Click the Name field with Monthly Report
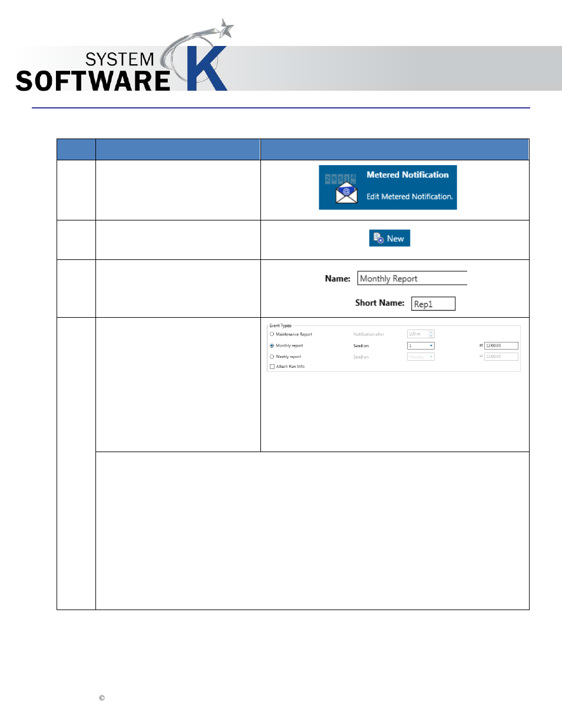The width and height of the screenshot is (562, 728). (412, 278)
